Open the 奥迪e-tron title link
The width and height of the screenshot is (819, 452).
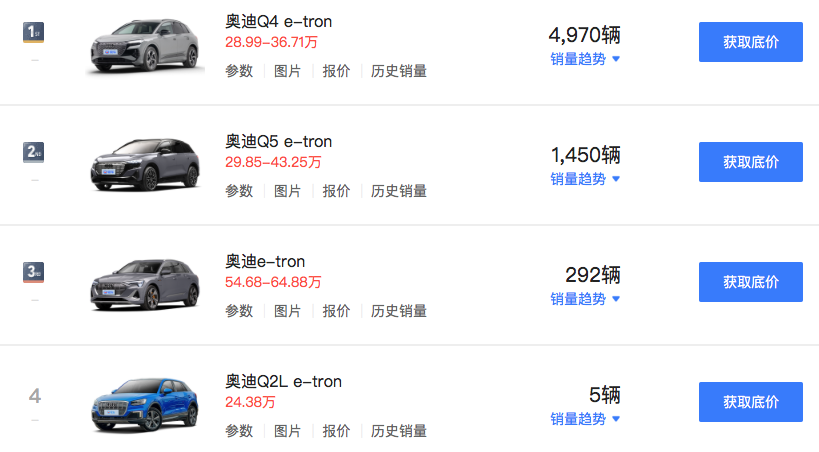click(x=265, y=261)
